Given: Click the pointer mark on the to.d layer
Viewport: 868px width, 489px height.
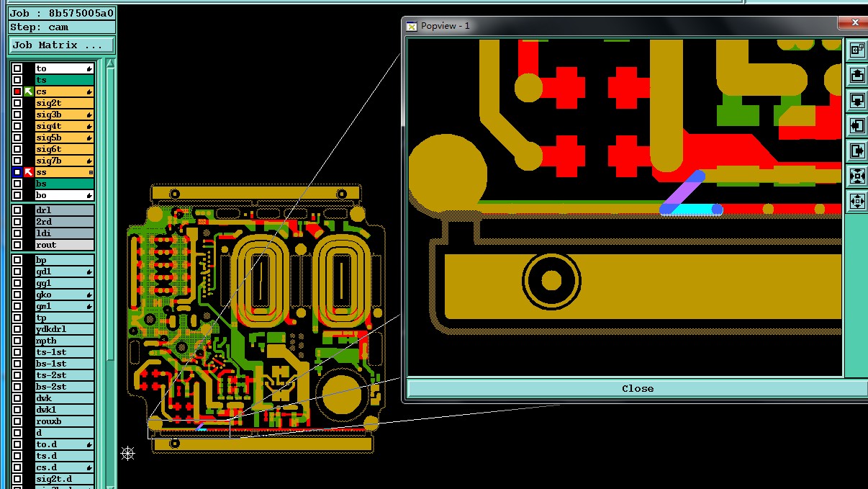Looking at the screenshot, I should click(x=89, y=444).
